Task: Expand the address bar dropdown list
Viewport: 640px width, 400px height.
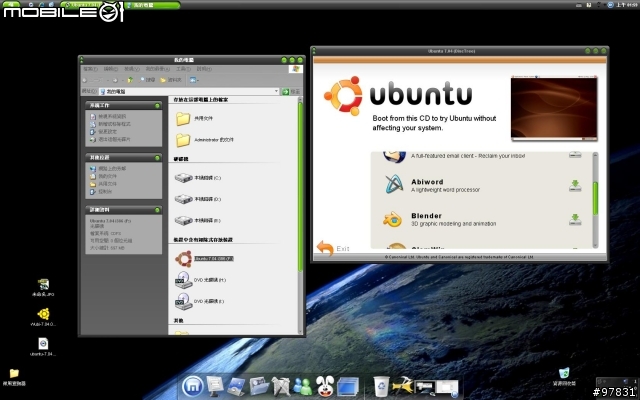Action: pos(276,91)
